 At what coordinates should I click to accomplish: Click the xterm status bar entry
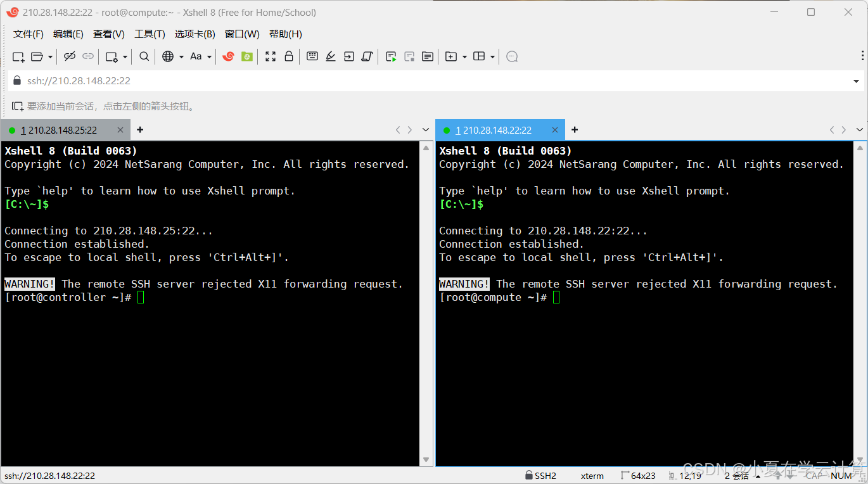pos(592,476)
